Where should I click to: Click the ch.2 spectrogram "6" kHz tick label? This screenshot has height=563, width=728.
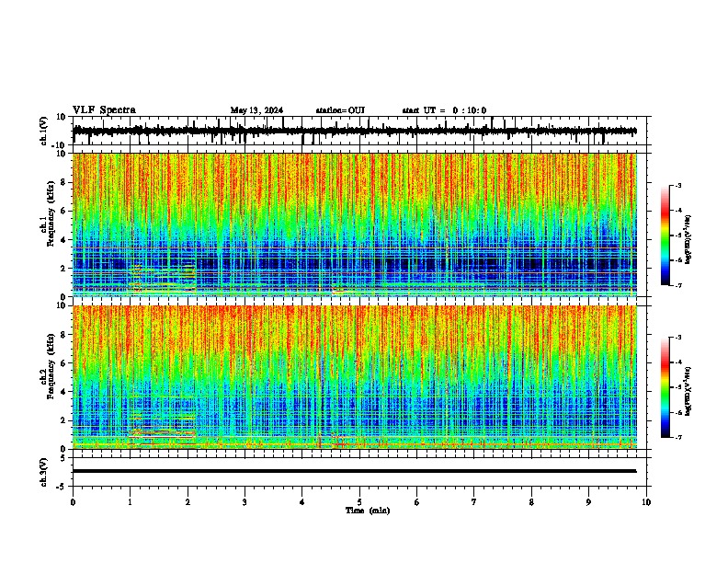click(x=63, y=363)
